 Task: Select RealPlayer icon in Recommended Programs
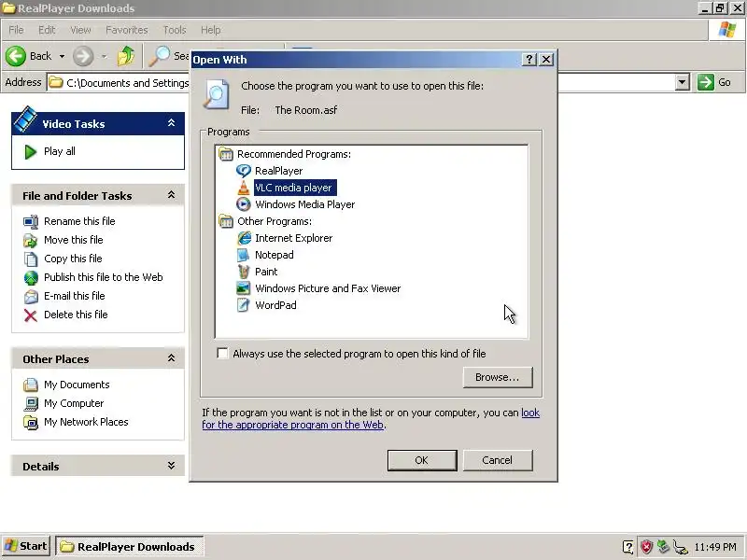(244, 171)
